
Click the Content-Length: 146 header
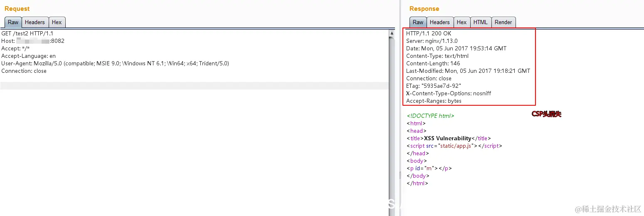tap(433, 63)
